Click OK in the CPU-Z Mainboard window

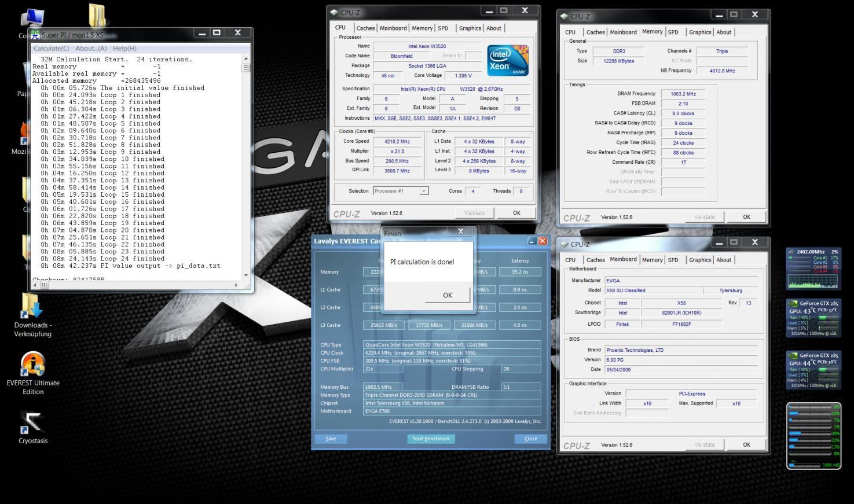click(746, 445)
